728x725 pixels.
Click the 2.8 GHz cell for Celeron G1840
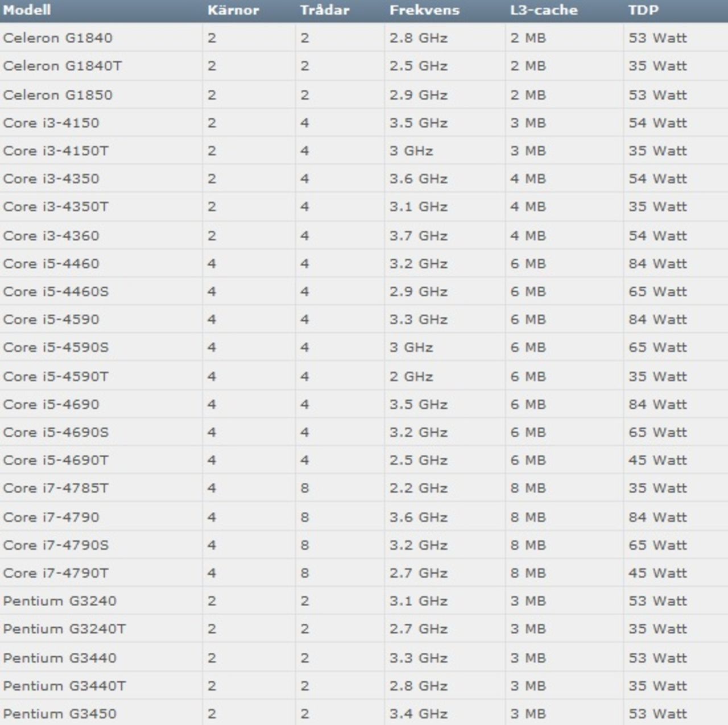point(406,38)
